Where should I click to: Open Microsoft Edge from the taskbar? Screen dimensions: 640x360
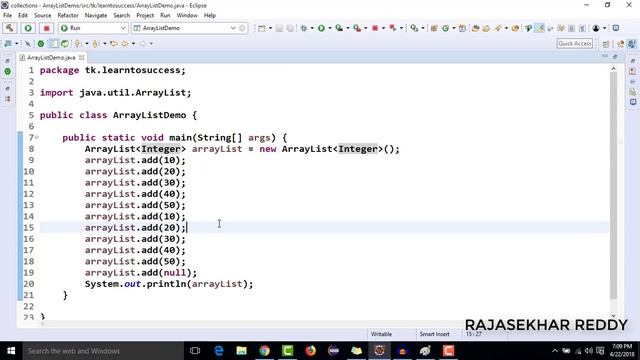tap(219, 351)
